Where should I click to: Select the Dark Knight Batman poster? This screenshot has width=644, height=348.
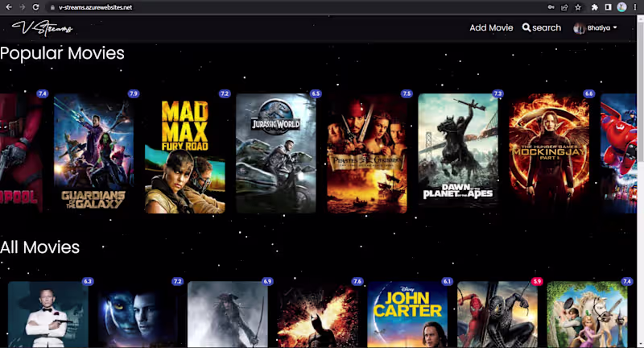[317, 315]
